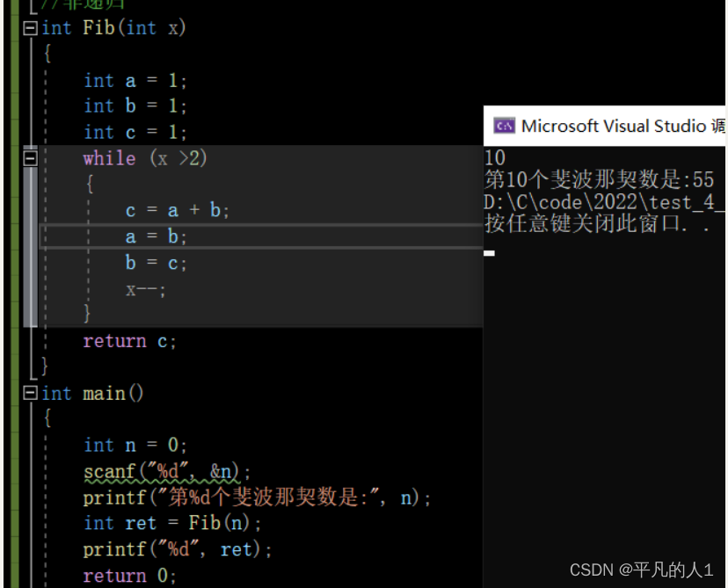
Task: Click the line 'c = a + b;'
Action: (x=177, y=210)
